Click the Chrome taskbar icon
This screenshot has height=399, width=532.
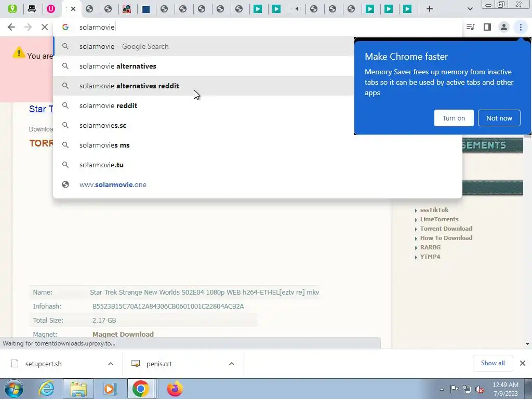pos(141,389)
